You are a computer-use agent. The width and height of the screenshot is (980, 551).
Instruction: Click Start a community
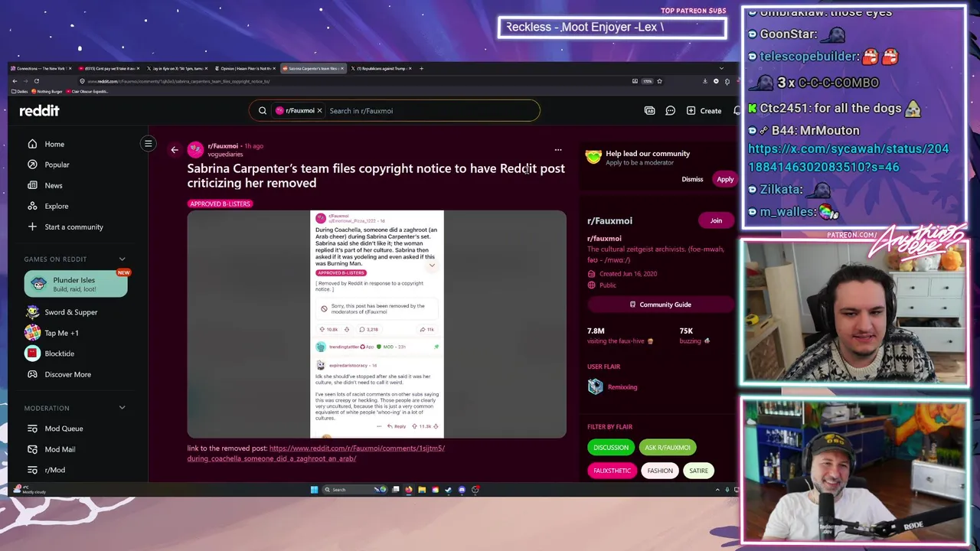(x=66, y=227)
